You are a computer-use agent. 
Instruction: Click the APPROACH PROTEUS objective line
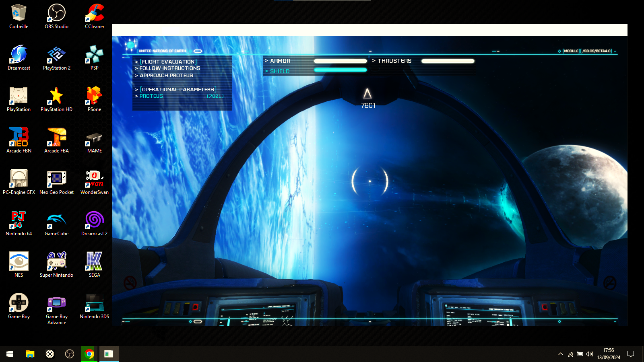[x=166, y=76]
